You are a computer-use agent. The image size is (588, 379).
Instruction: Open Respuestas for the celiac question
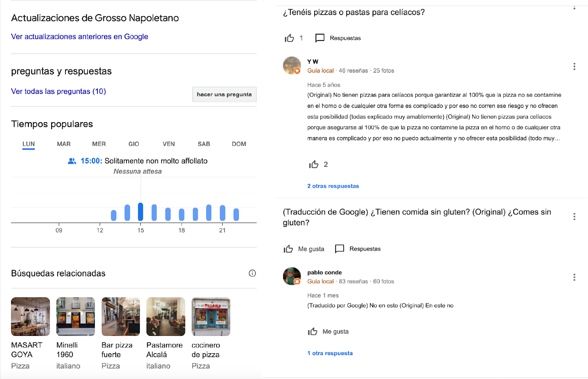pyautogui.click(x=338, y=38)
